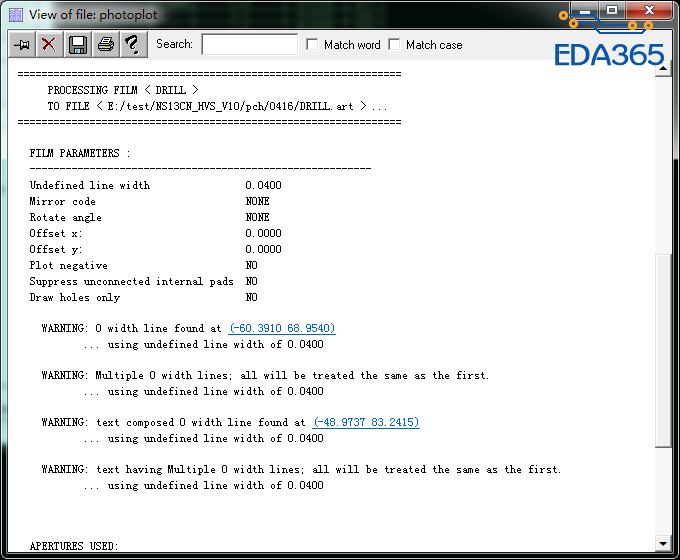Click the 'Draw holes only' label
680x560 pixels.
(75, 298)
